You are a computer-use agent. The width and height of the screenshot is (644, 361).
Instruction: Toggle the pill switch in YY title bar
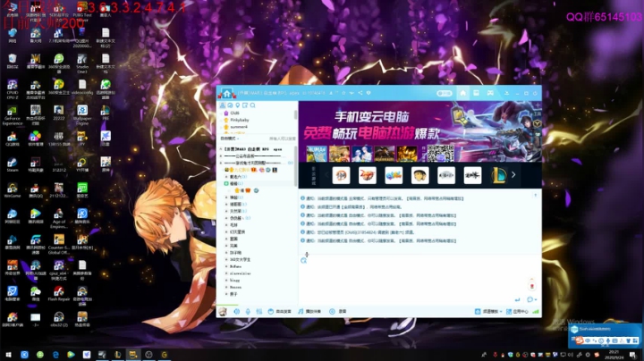coord(444,93)
